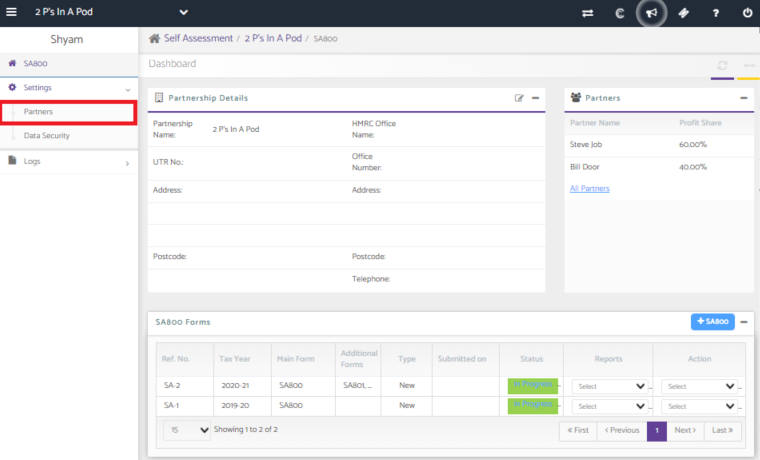The width and height of the screenshot is (760, 460).
Task: Click the 2019-20 tax year cell
Action: (242, 406)
